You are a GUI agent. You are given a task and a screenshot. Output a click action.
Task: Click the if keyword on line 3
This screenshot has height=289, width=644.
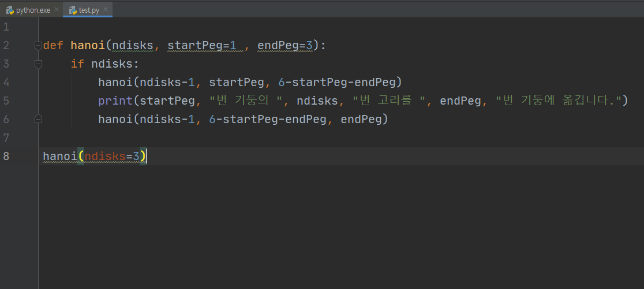pos(77,64)
